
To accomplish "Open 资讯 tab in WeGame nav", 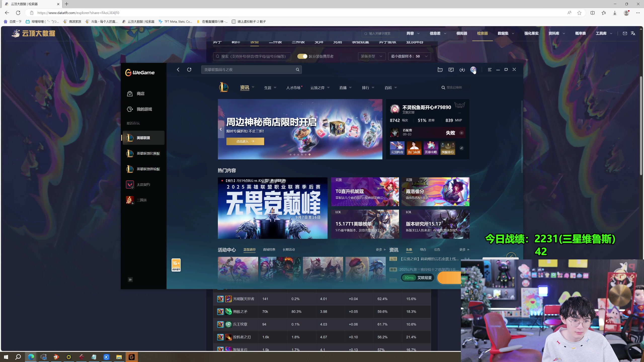I will tap(245, 87).
